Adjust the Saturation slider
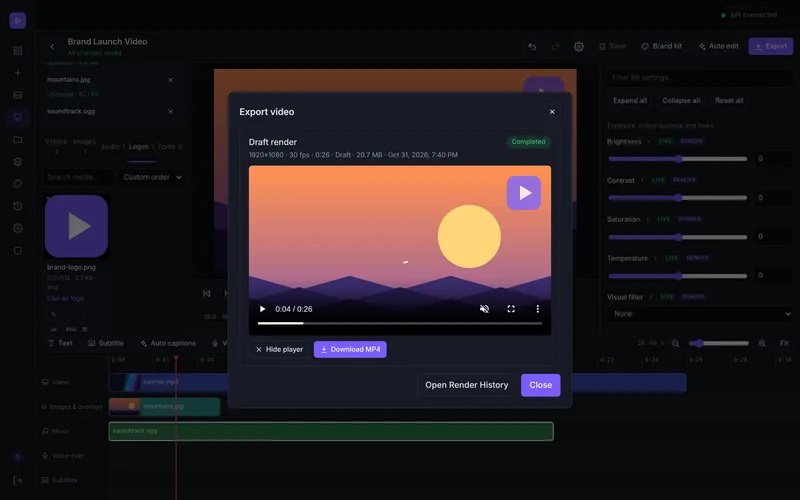This screenshot has height=500, width=800. pyautogui.click(x=678, y=237)
